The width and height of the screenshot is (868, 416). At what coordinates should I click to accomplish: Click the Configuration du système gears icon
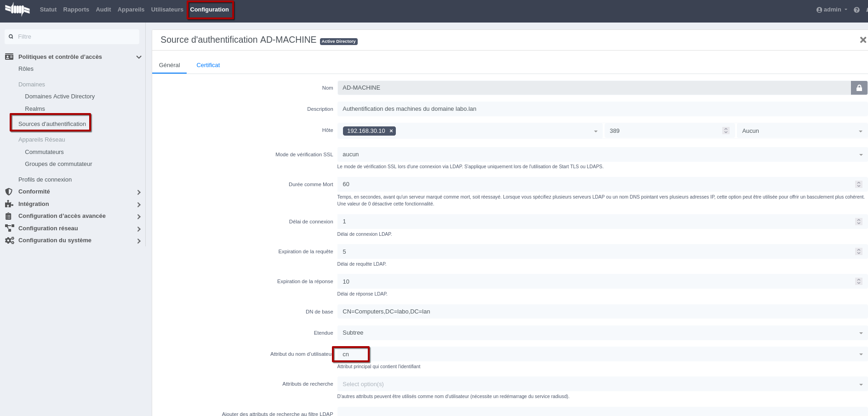9,240
